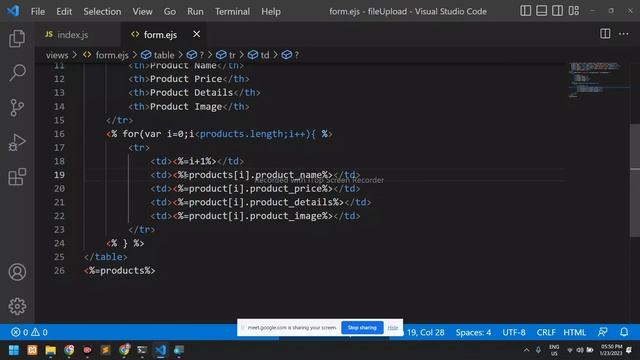
Task: Click 'tr' breadcrumb item
Action: (x=232, y=55)
